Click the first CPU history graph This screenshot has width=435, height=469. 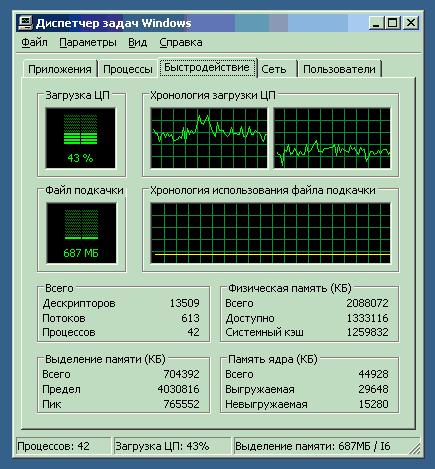[209, 138]
